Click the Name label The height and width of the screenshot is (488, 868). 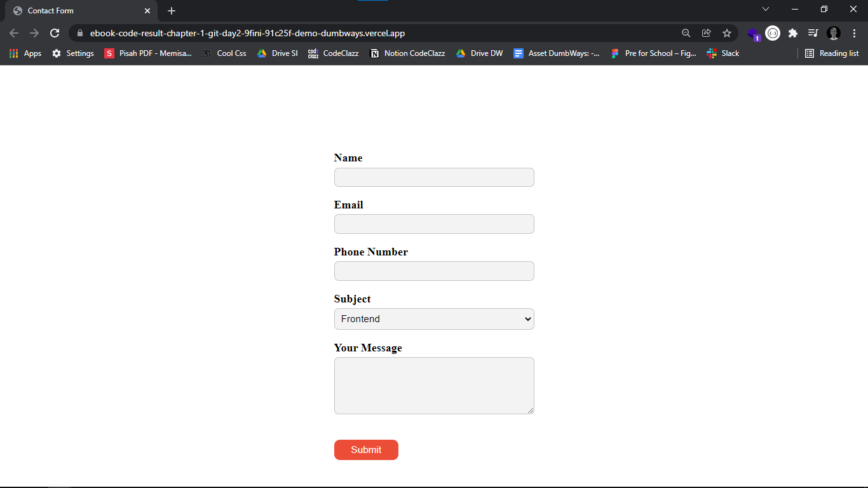coord(348,158)
